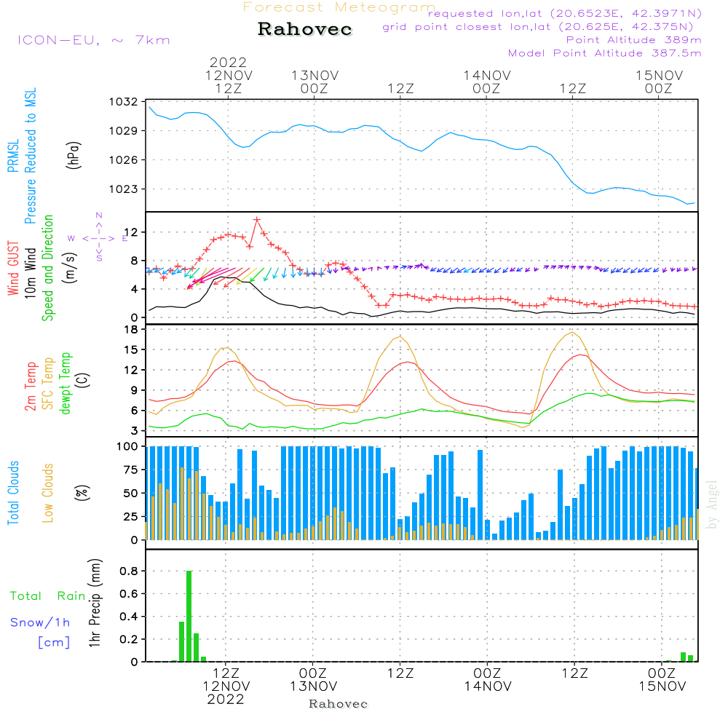Click the peak wind gust marker near 13 m/s
728x728 pixels.
click(257, 220)
